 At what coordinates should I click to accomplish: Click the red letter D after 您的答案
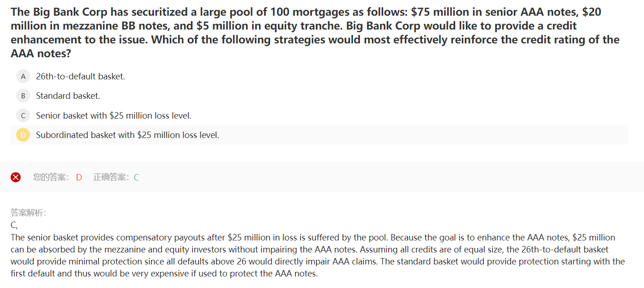[79, 177]
